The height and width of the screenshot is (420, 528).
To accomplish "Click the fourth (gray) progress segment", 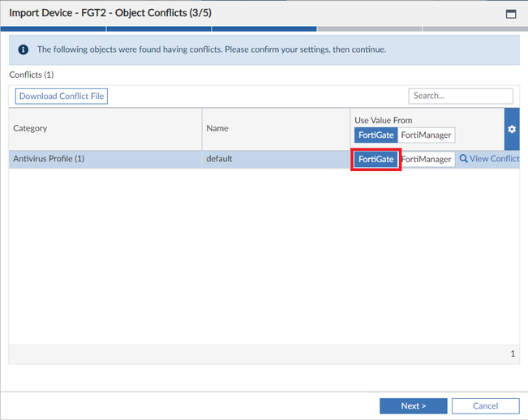I will 369,29.
